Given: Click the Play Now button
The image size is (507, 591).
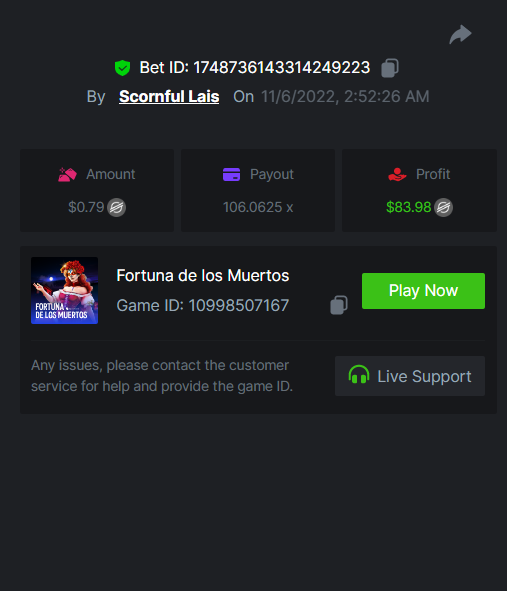Looking at the screenshot, I should point(423,291).
